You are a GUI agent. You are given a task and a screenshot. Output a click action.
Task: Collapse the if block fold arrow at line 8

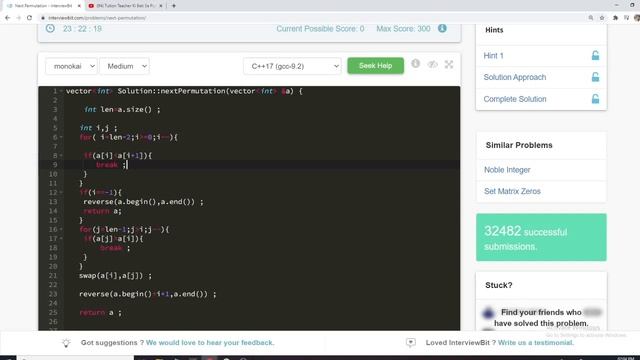click(x=61, y=156)
